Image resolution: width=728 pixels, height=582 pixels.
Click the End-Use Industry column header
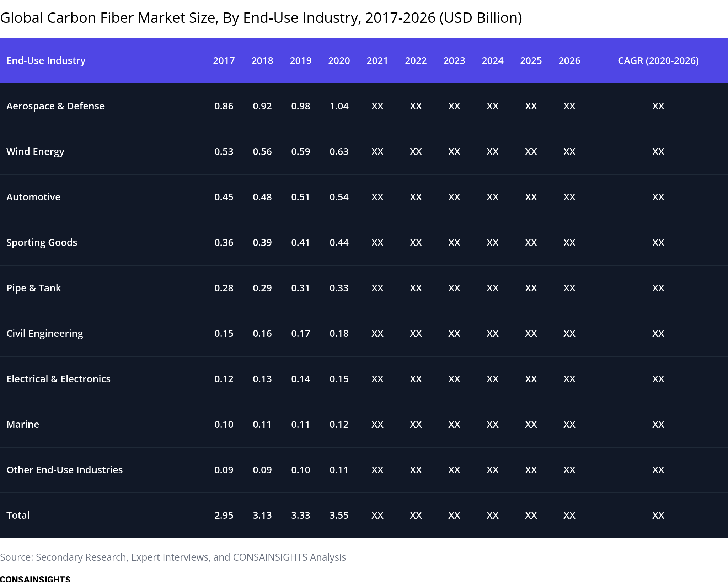46,61
